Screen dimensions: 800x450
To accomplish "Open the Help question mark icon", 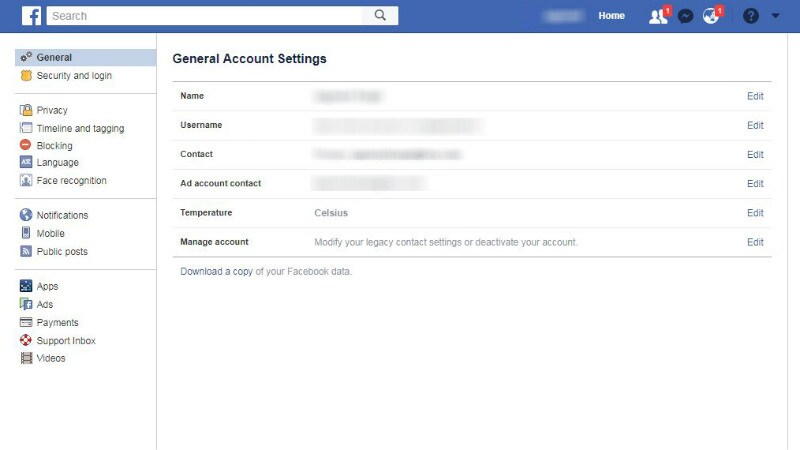I will point(751,16).
